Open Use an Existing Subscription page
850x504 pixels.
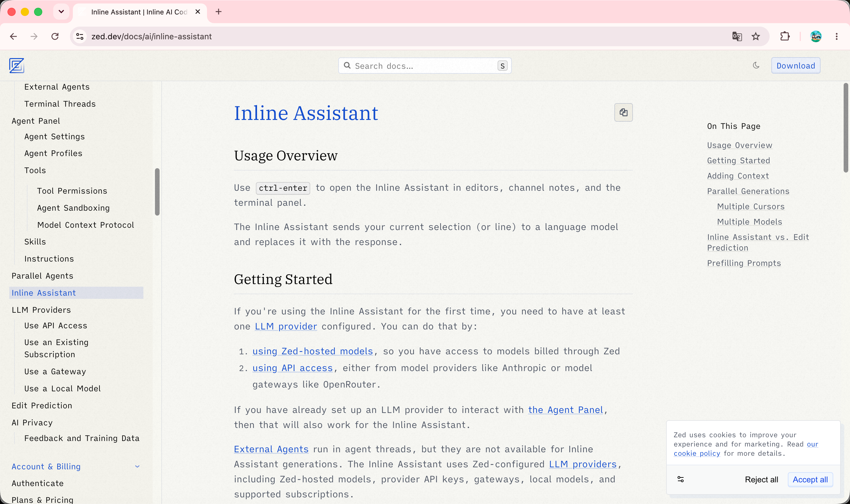tap(56, 348)
